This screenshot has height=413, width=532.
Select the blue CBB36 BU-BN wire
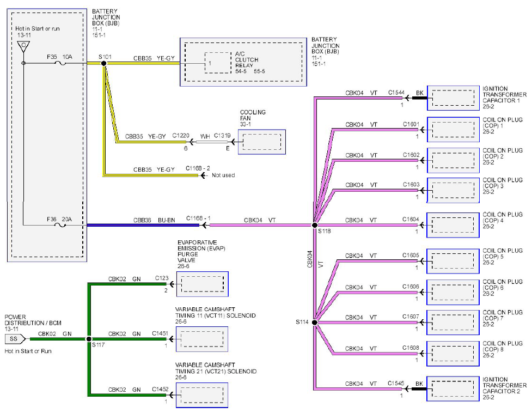[x=143, y=225]
